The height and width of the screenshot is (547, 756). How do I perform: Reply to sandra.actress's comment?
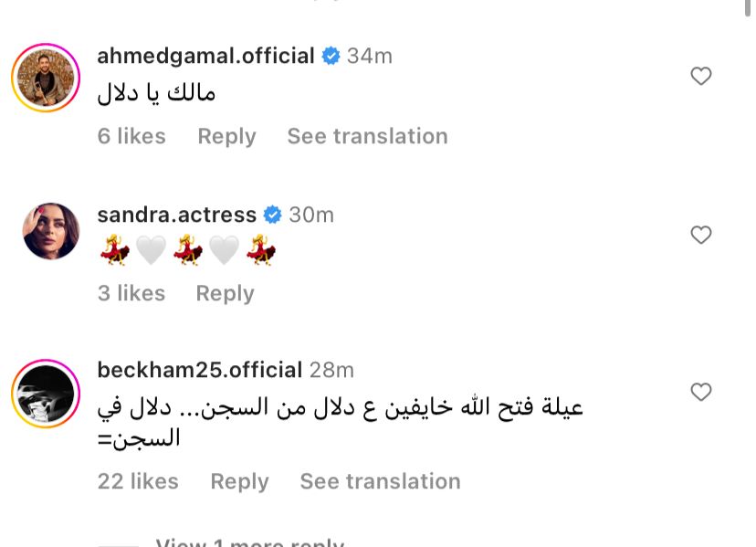coord(225,293)
